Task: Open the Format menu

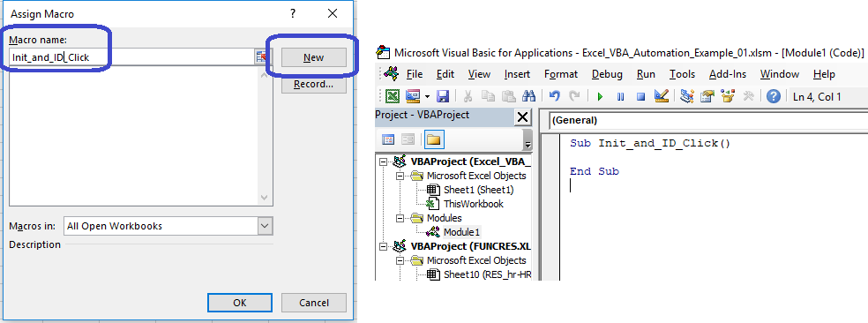Action: point(561,74)
